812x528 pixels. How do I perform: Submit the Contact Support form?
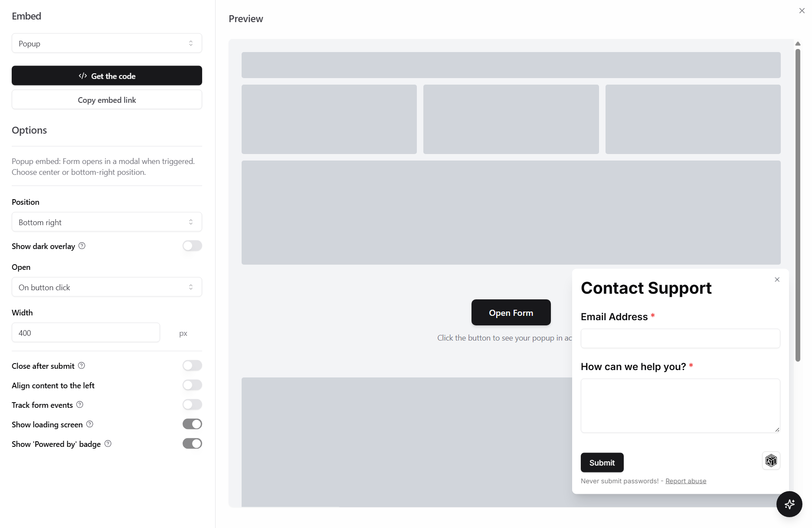tap(602, 462)
